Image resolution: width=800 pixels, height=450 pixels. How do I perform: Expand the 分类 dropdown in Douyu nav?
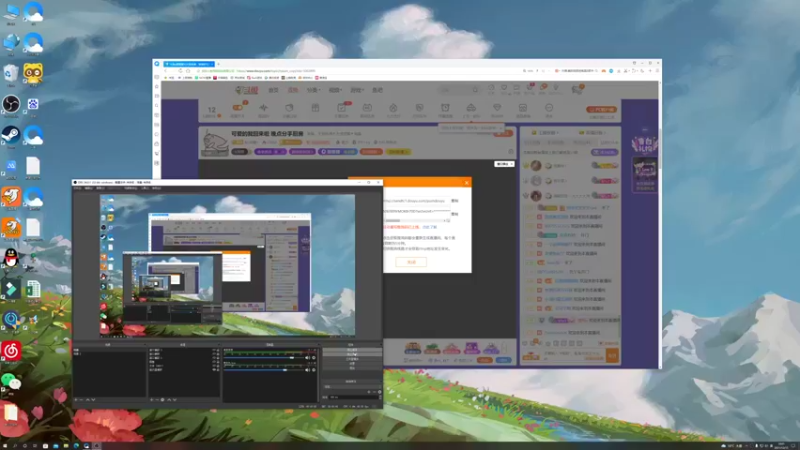[313, 90]
